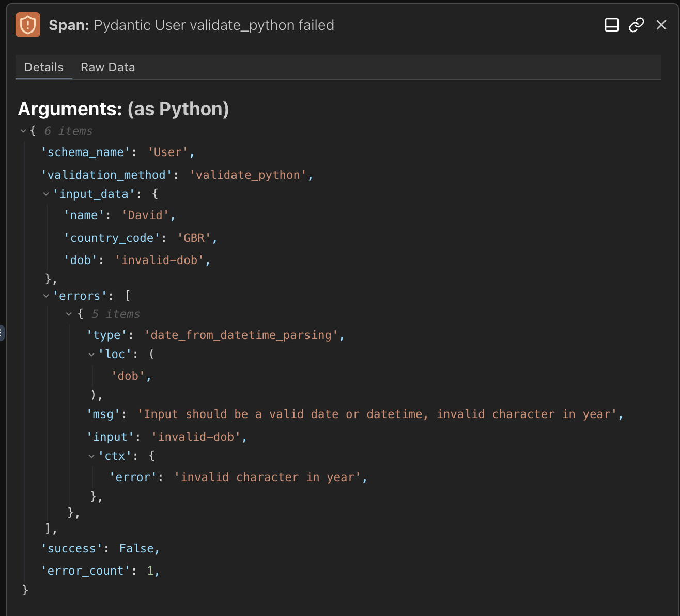This screenshot has width=680, height=616.
Task: Click the 'validate_python' string value
Action: coord(248,175)
